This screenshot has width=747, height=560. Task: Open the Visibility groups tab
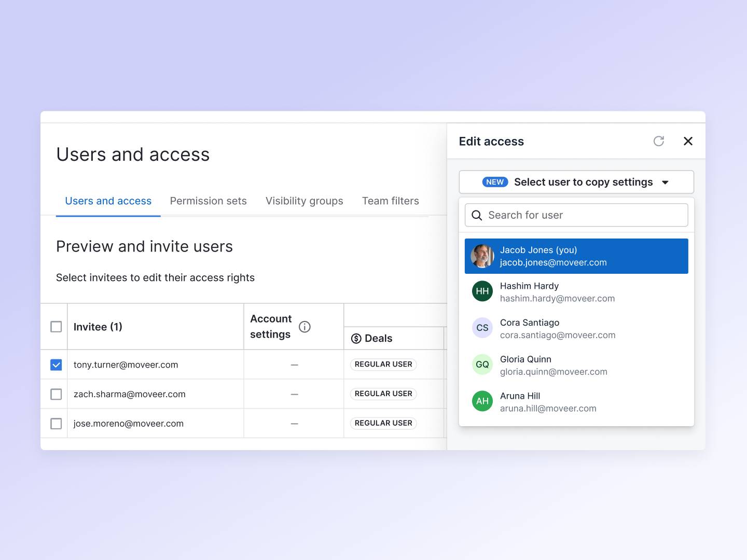point(305,201)
